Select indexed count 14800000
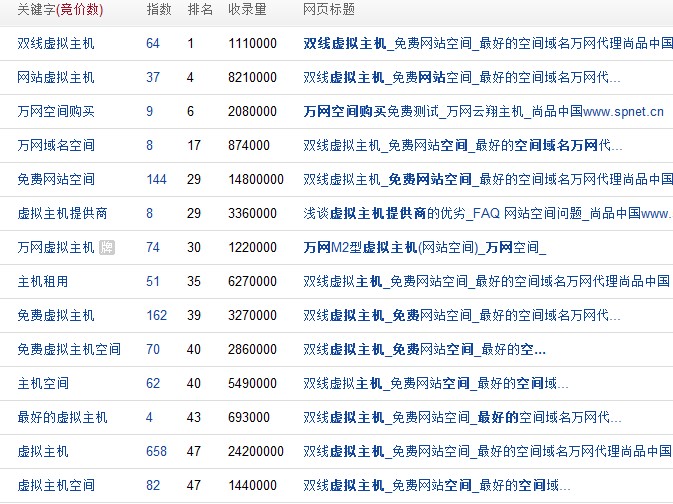673x504 pixels. [256, 179]
